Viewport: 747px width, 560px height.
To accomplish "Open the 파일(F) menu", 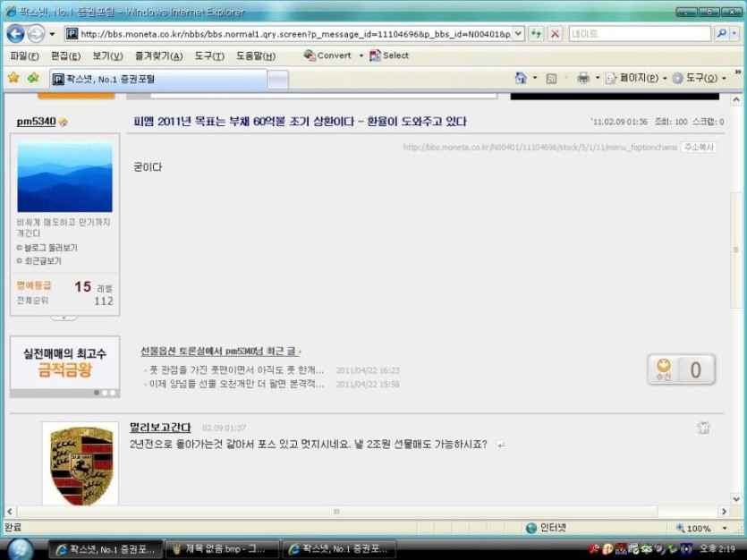I will (x=24, y=55).
